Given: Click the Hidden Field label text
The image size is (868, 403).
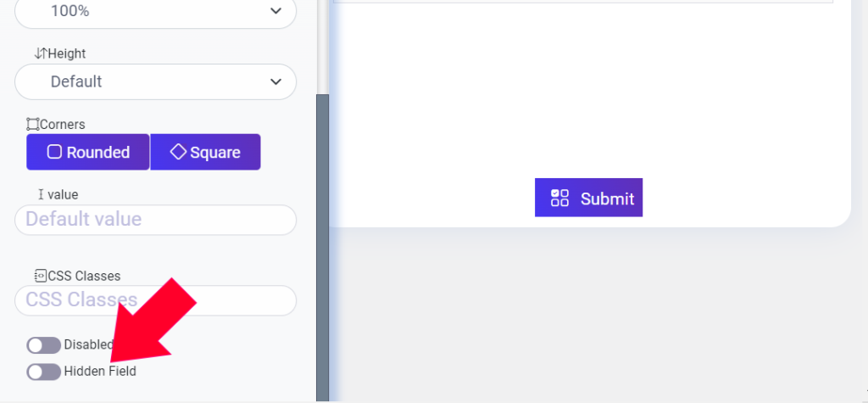Looking at the screenshot, I should (x=100, y=372).
